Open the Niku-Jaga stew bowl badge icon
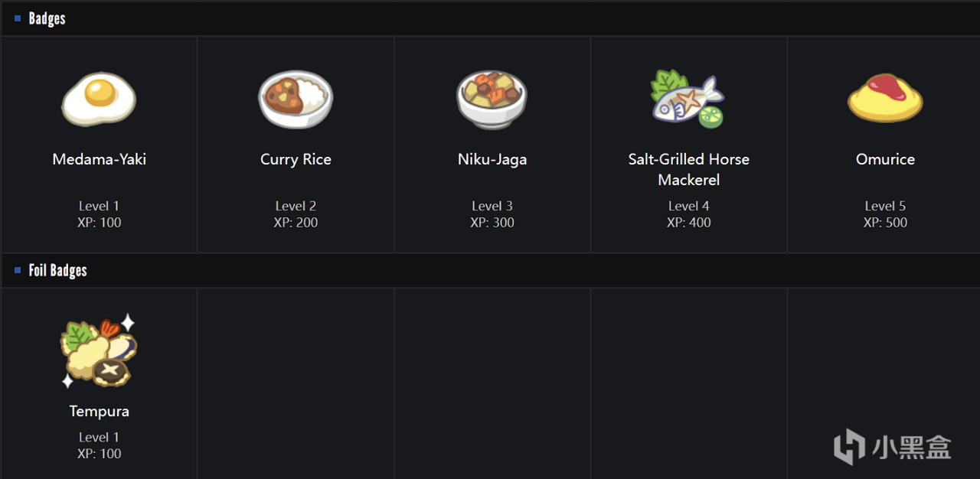 pyautogui.click(x=492, y=99)
